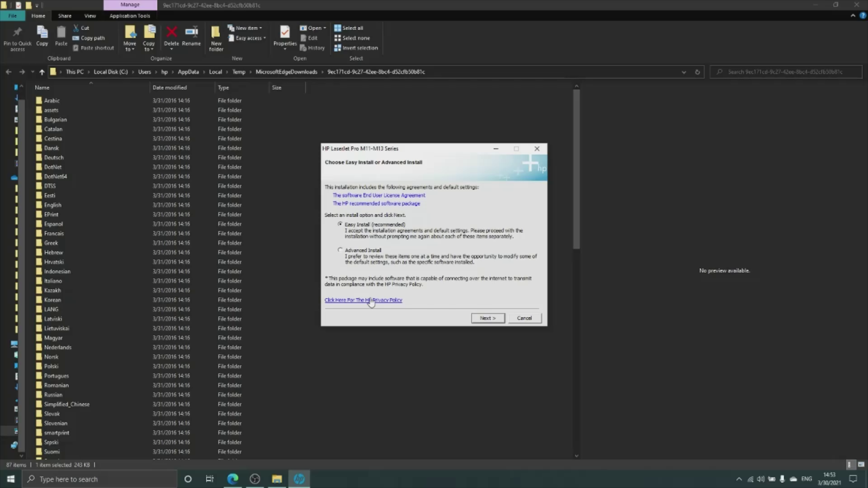The width and height of the screenshot is (868, 488).
Task: Switch to the View ribbon tab
Action: click(x=90, y=16)
